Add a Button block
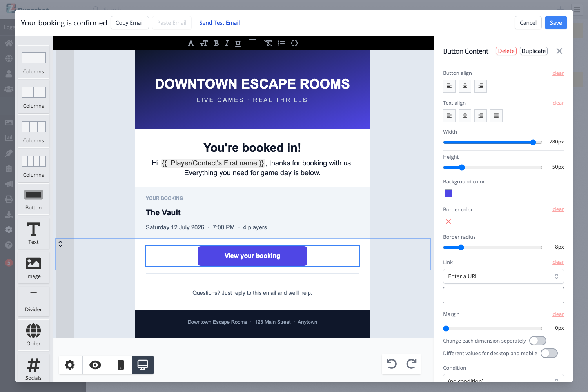The height and width of the screenshot is (392, 588). pos(34,199)
